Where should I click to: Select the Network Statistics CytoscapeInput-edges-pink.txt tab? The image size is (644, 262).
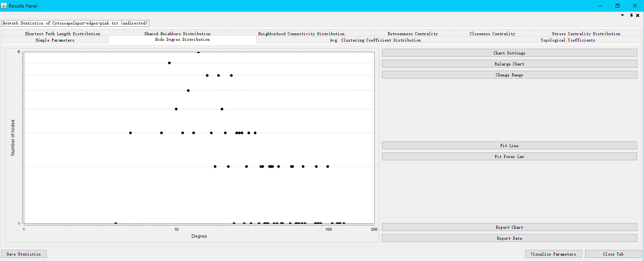[x=75, y=23]
